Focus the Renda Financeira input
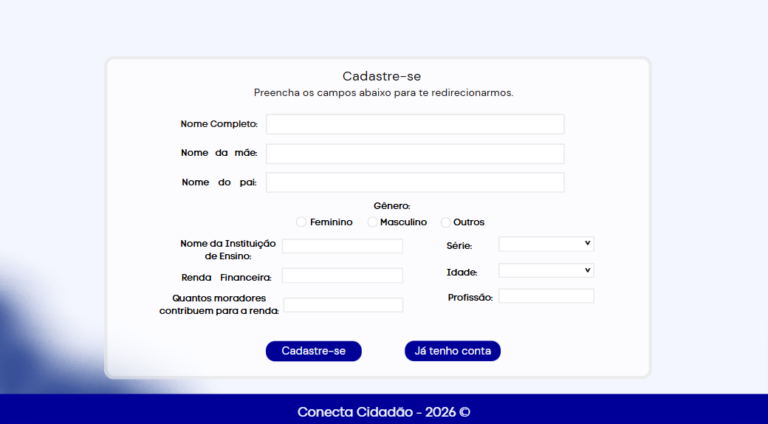The image size is (768, 424). click(x=342, y=276)
